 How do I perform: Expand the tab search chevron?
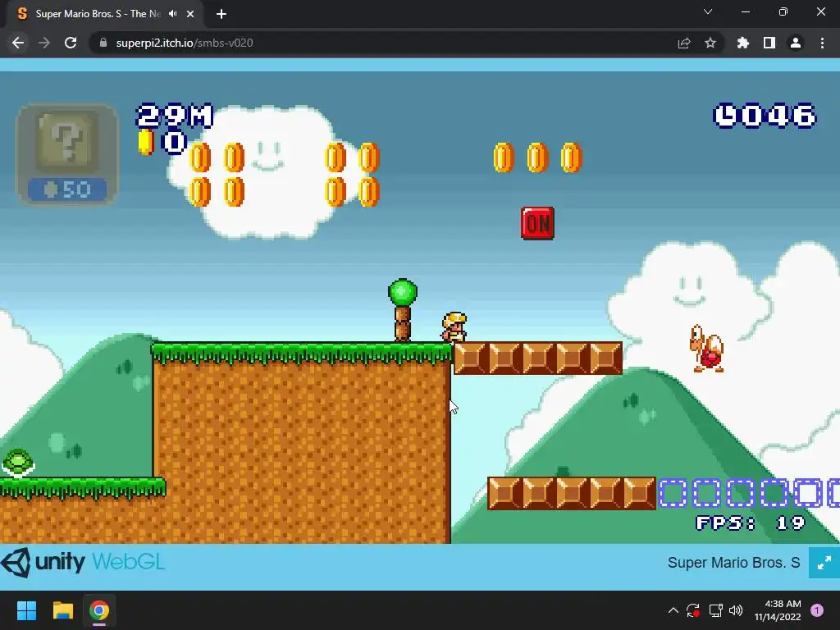click(x=708, y=11)
